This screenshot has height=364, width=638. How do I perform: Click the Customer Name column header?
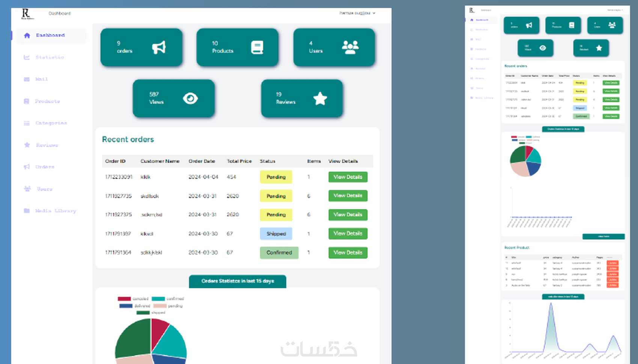click(160, 161)
